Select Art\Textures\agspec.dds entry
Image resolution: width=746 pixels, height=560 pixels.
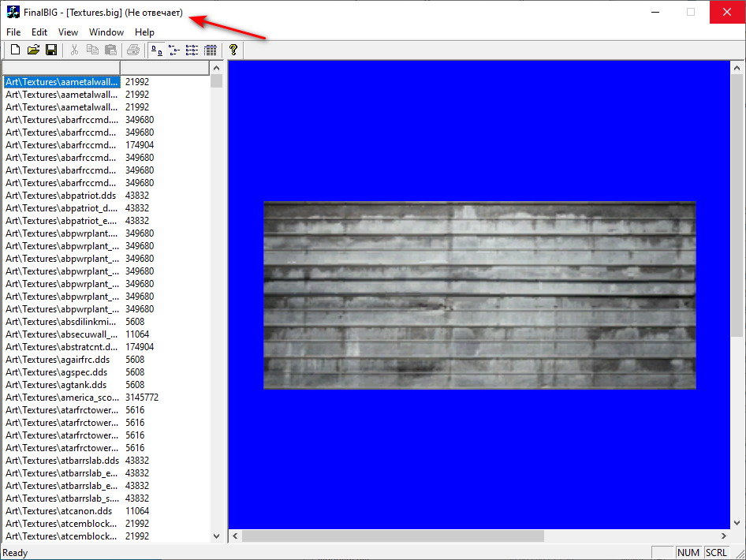pyautogui.click(x=57, y=372)
